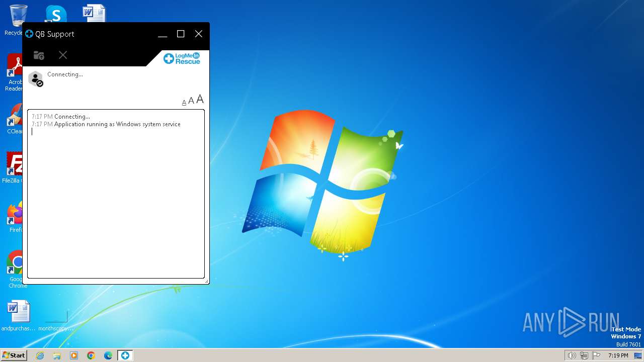644x362 pixels.
Task: Click the Action Center flag icon
Action: 596,355
